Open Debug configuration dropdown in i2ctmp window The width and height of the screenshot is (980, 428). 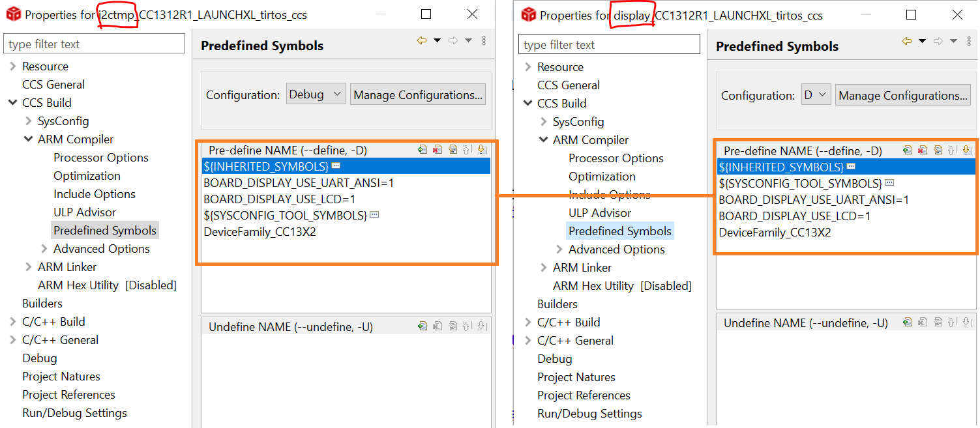point(316,94)
